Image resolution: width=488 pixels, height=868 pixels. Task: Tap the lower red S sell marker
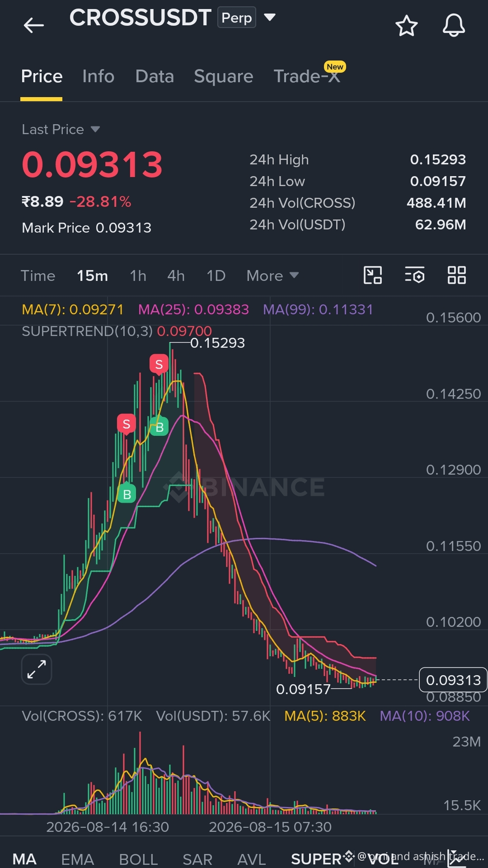127,425
